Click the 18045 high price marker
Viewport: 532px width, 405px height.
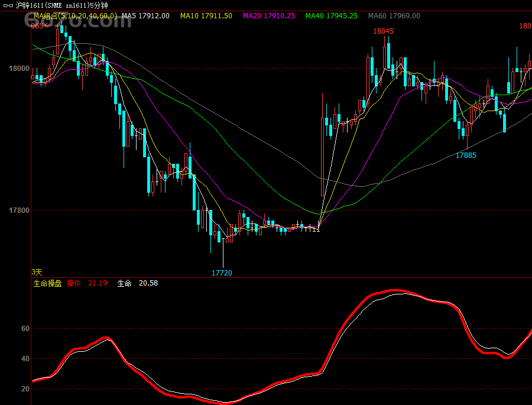click(x=383, y=31)
